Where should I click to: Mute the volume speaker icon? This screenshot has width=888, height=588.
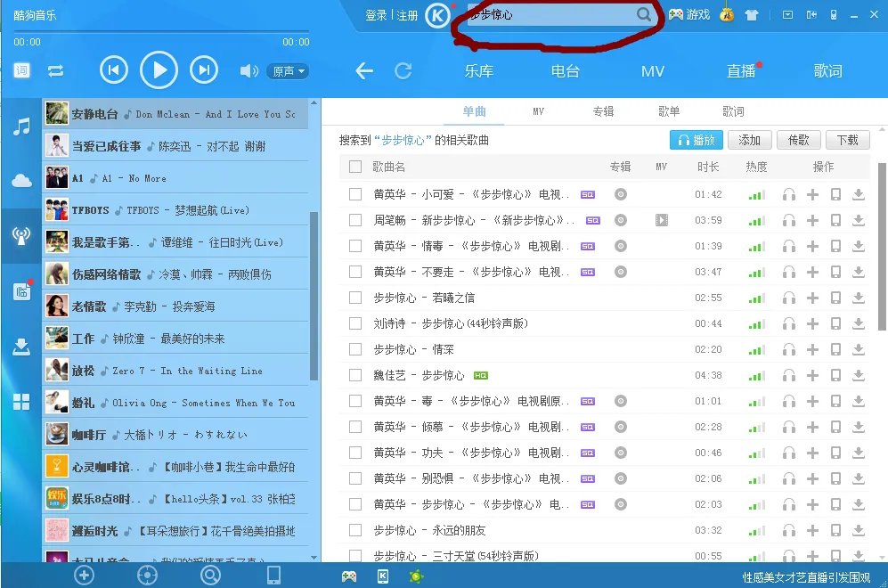(x=248, y=70)
